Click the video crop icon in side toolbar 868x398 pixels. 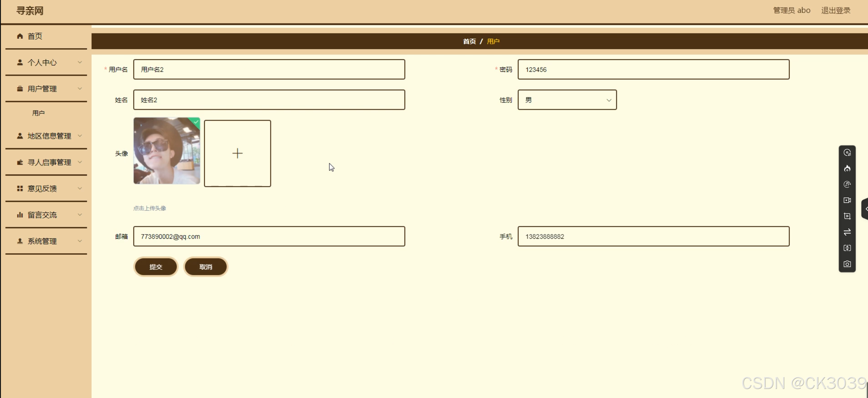[x=847, y=216]
